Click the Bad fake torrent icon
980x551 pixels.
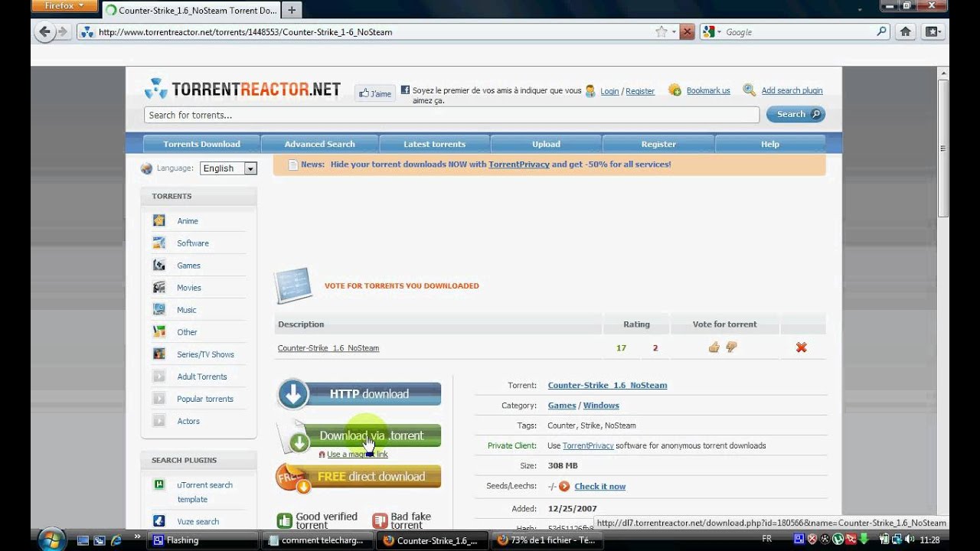coord(380,521)
